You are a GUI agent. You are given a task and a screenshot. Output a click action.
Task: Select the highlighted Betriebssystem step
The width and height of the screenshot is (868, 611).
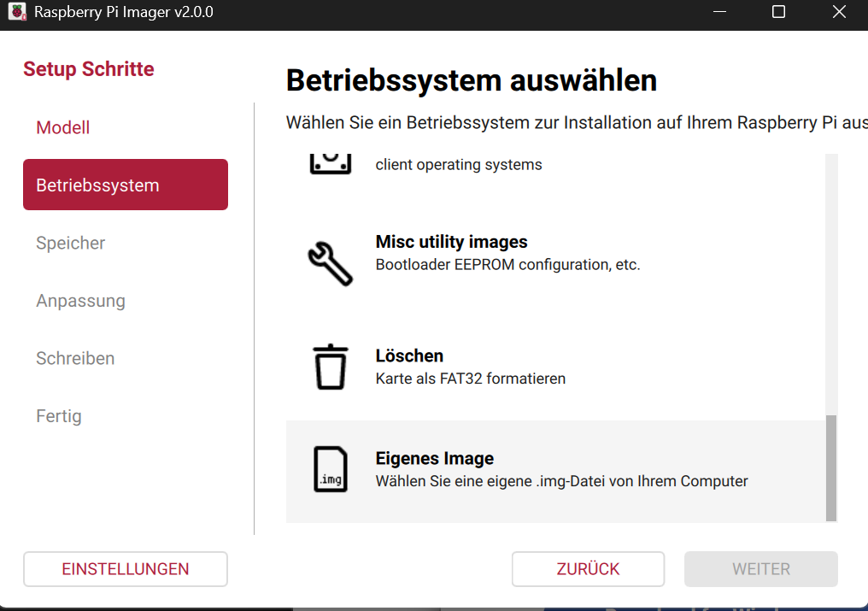126,185
